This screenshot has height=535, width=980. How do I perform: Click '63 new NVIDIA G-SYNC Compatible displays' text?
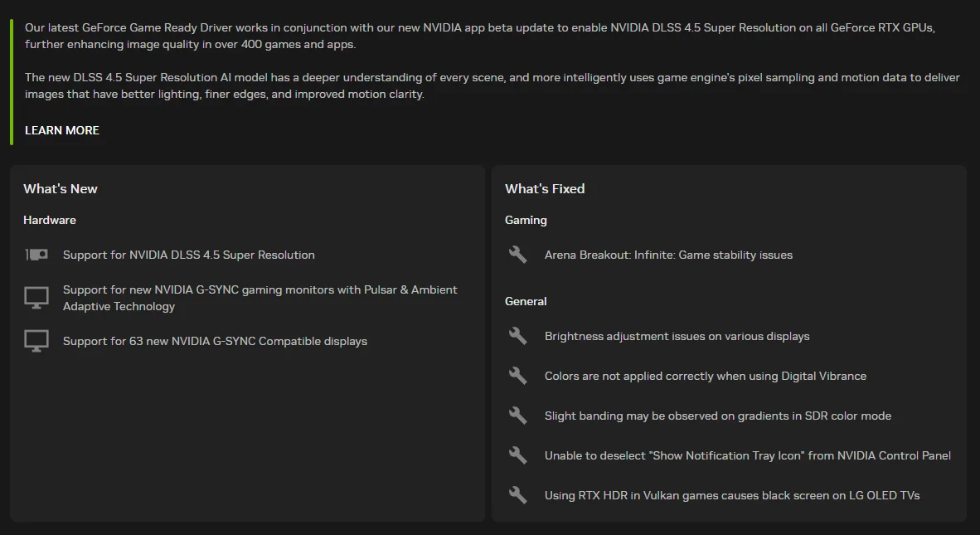point(215,341)
